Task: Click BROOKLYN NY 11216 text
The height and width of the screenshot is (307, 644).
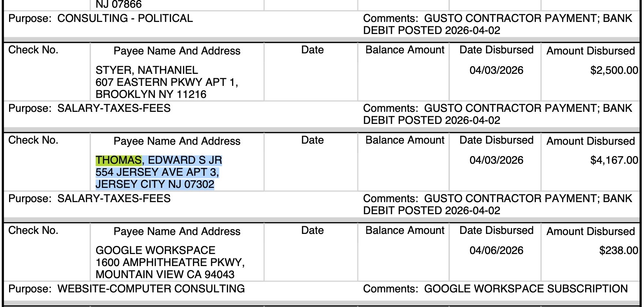Action: tap(151, 94)
